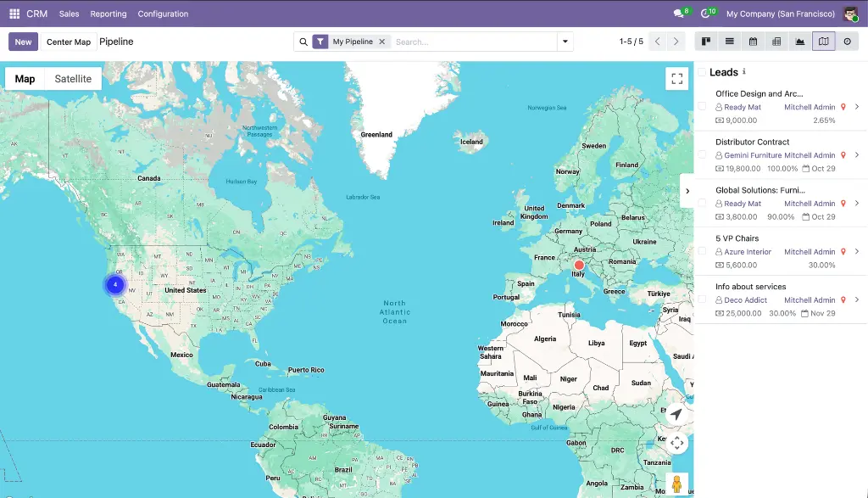Toggle fullscreen map view
The image size is (868, 498).
pyautogui.click(x=677, y=79)
